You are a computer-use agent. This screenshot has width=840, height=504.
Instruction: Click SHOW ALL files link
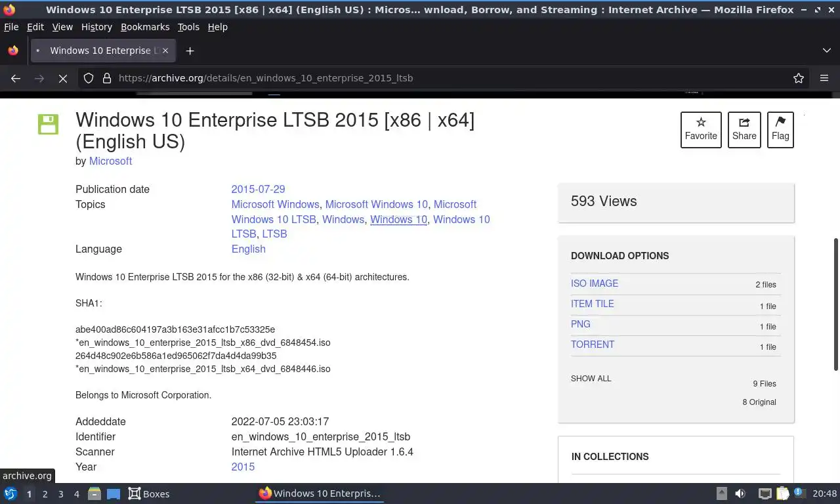point(591,379)
